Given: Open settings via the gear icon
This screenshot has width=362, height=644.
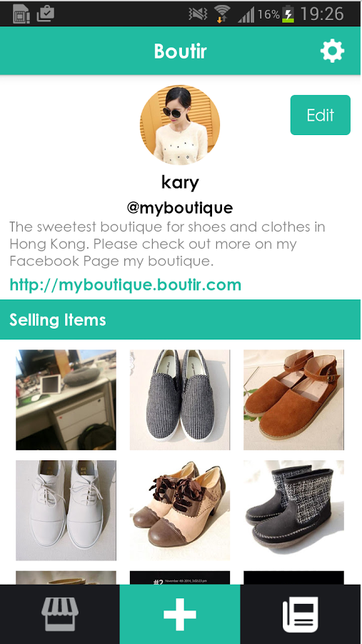Looking at the screenshot, I should [332, 51].
